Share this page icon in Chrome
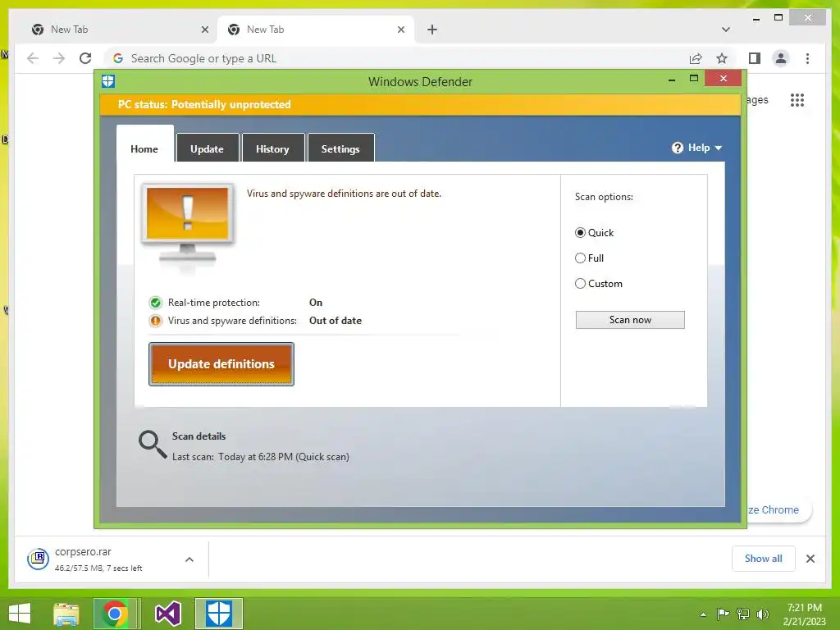Screen dimensions: 840x630 pyautogui.click(x=696, y=58)
